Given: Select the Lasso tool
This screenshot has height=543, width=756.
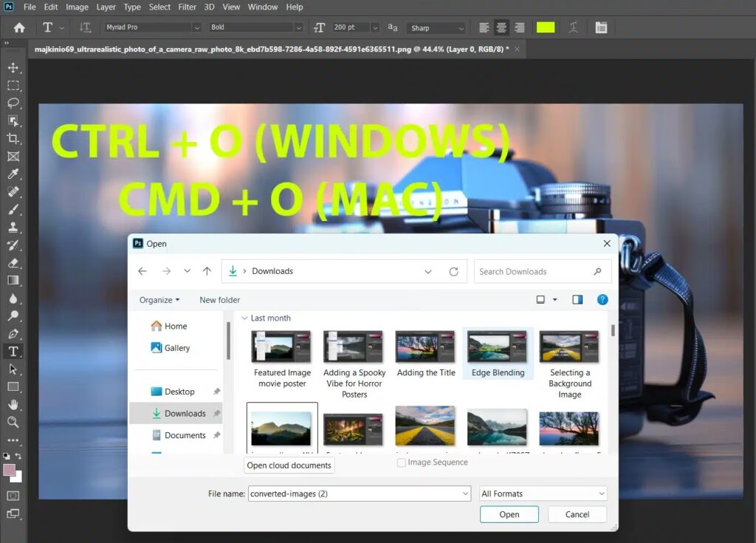Looking at the screenshot, I should [13, 103].
